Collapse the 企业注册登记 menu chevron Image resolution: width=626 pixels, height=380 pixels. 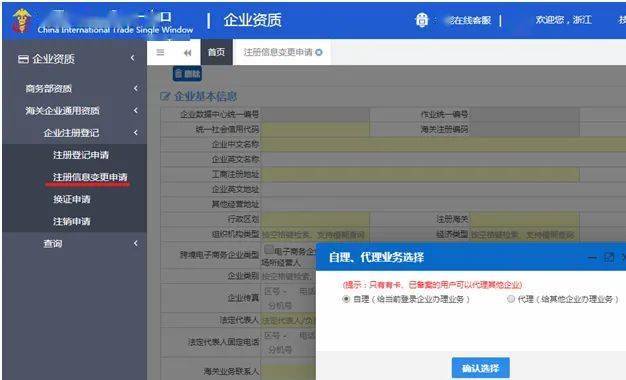(136, 133)
